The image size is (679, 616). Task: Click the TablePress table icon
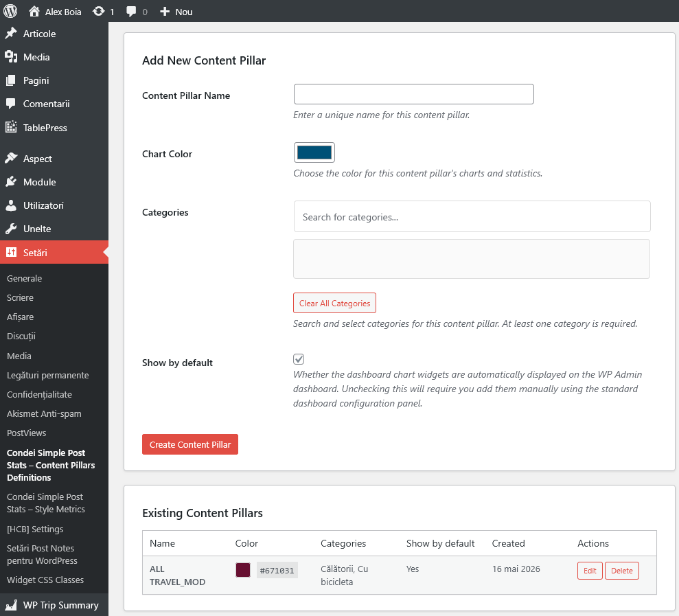pyautogui.click(x=11, y=127)
